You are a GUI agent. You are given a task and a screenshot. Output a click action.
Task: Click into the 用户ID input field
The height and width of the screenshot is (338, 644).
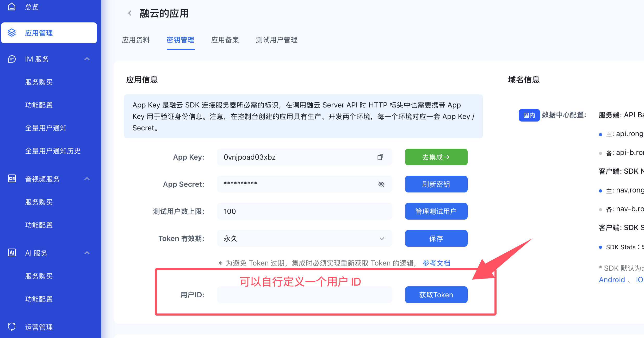[304, 295]
